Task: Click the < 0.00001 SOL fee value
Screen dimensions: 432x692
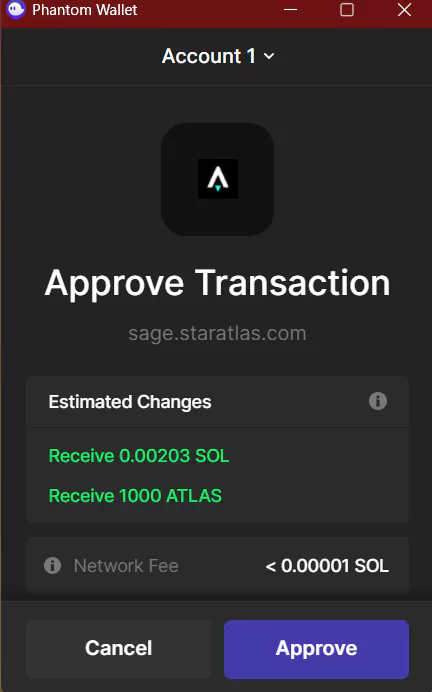Action: (x=327, y=566)
